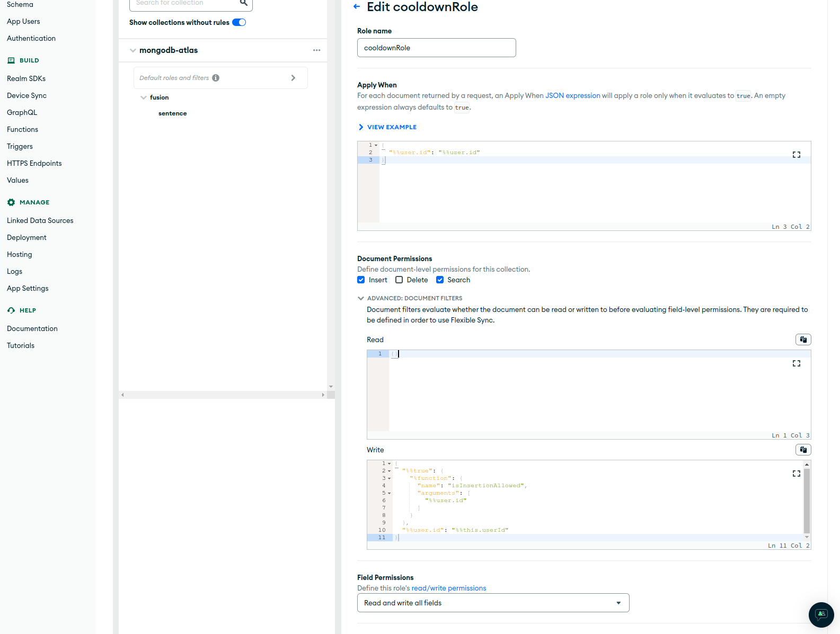
Task: Click the paste icon button above Read editor
Action: coord(803,340)
